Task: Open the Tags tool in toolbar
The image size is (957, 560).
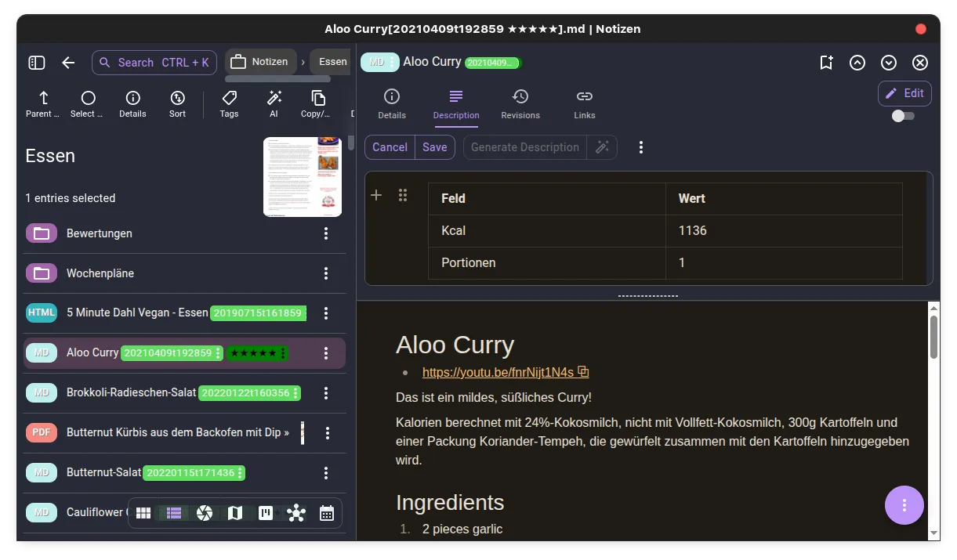Action: click(x=229, y=103)
